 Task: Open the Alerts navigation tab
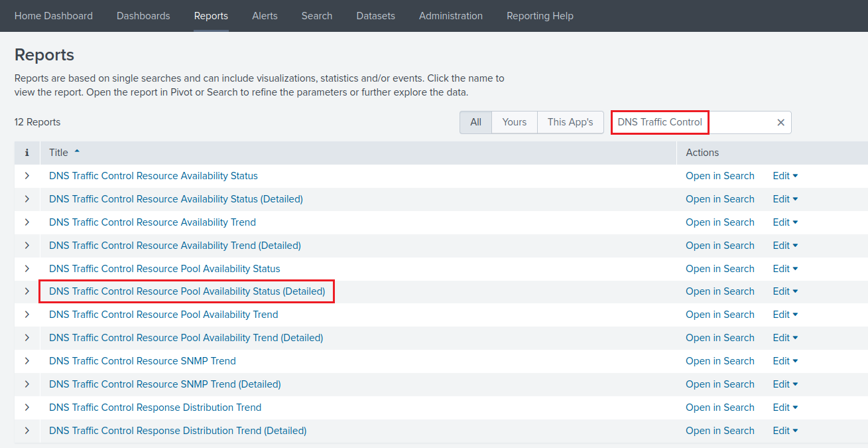pos(265,16)
